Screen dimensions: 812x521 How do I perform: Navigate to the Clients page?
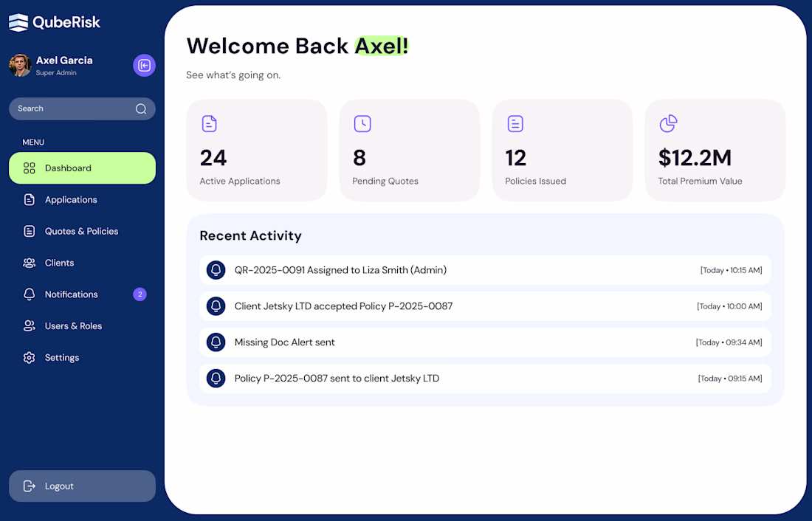tap(82, 263)
